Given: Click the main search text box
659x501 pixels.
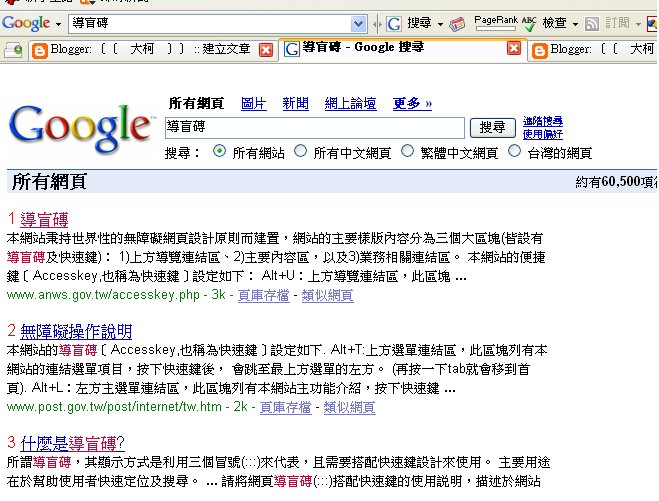Looking at the screenshot, I should tap(314, 128).
